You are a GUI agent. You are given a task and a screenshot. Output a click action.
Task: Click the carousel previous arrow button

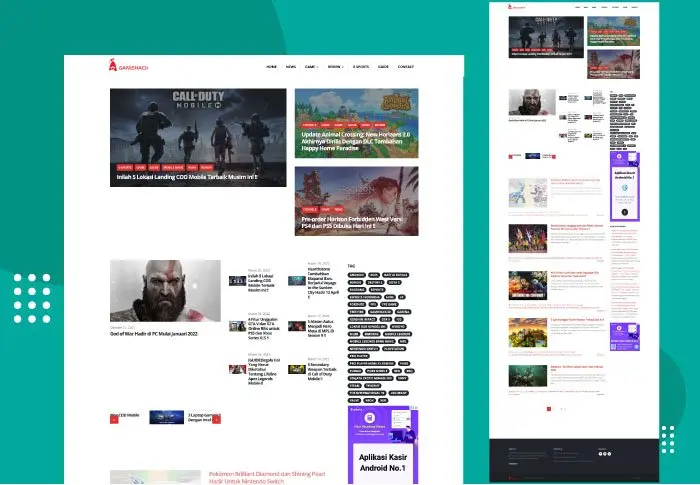click(114, 421)
